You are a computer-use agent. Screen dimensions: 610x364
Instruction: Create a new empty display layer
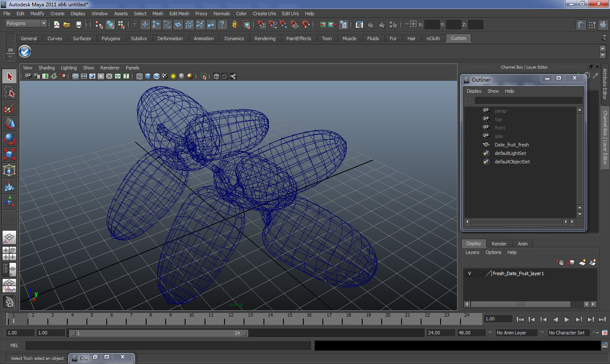click(x=582, y=262)
